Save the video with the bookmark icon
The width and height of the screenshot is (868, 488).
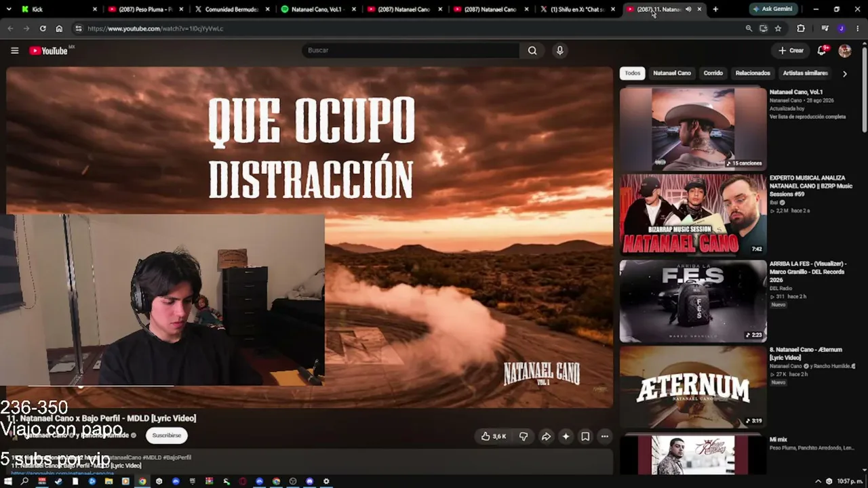[585, 436]
